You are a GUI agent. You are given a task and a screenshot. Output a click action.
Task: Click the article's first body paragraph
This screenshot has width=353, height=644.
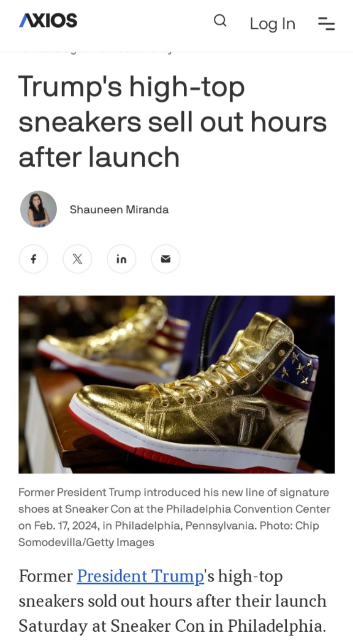point(173,601)
